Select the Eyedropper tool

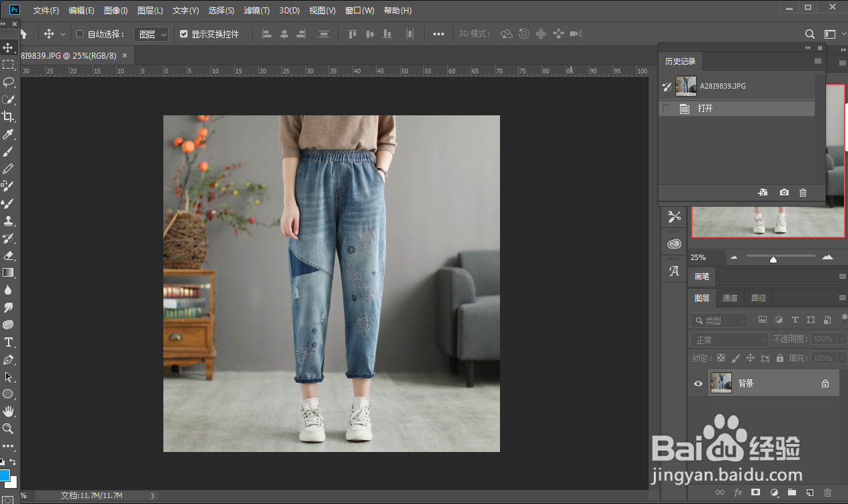click(x=8, y=134)
